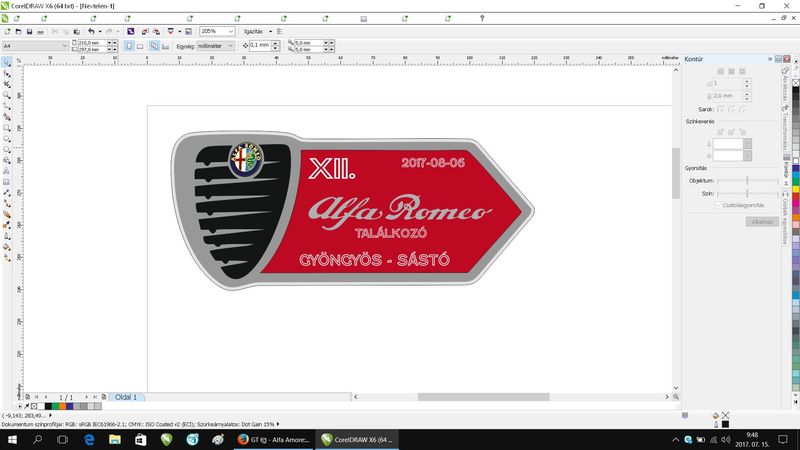Click the page width field 210,0 mm
800x450 pixels.
pyautogui.click(x=92, y=43)
